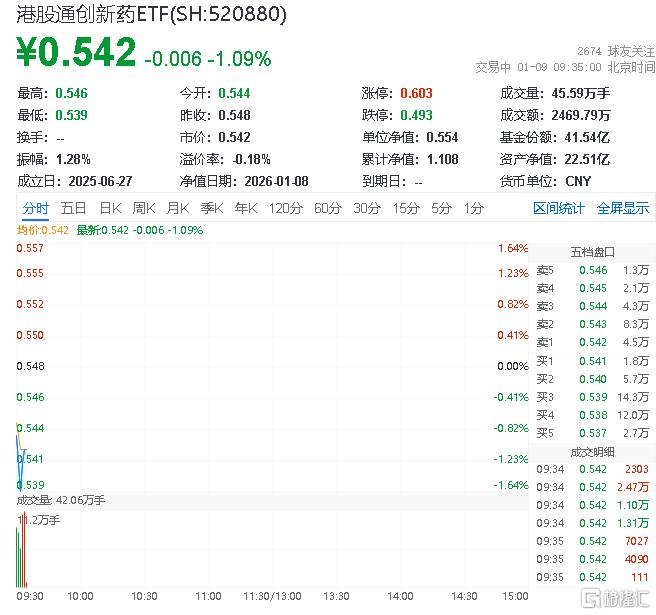The width and height of the screenshot is (656, 615).
Task: Click the trade row with volume 2.47万
Action: [592, 487]
